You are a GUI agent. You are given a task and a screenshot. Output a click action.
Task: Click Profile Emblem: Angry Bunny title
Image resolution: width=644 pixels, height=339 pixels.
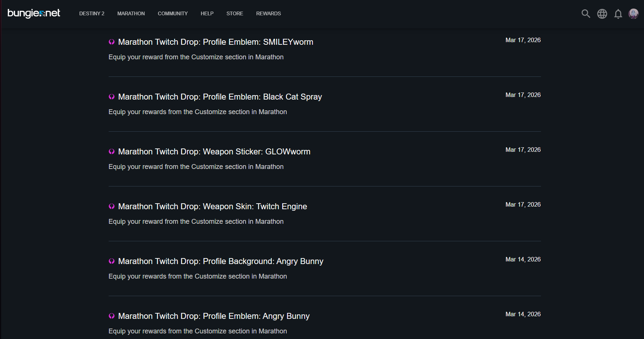pyautogui.click(x=214, y=316)
